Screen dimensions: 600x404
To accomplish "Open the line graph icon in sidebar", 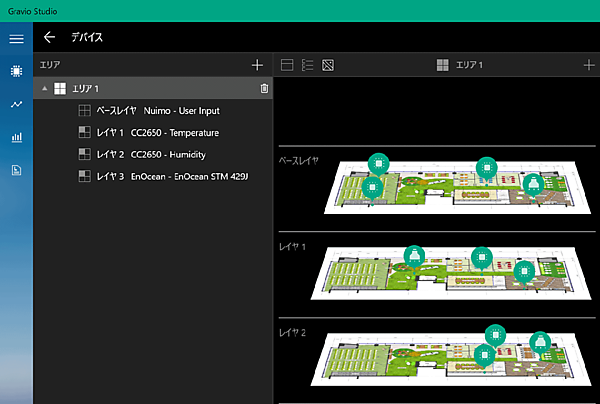I will click(x=16, y=104).
